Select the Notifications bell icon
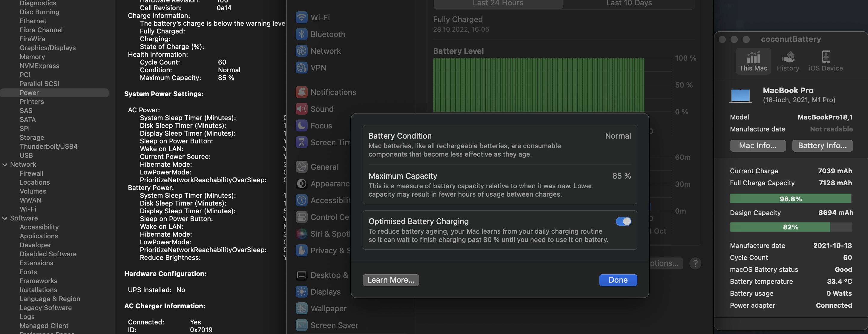 pyautogui.click(x=301, y=92)
